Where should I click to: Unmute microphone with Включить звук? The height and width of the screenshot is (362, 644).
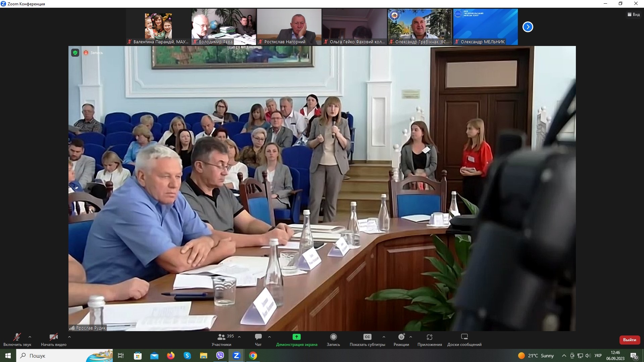click(x=17, y=339)
